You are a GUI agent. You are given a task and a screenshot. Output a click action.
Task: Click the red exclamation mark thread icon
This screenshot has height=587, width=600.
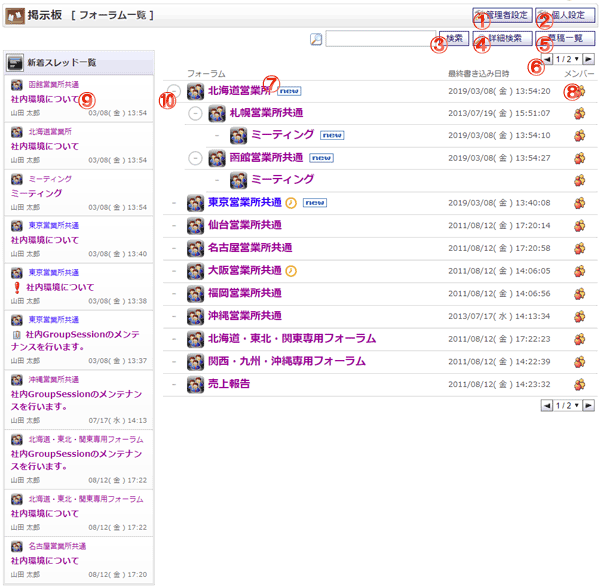coord(16,287)
